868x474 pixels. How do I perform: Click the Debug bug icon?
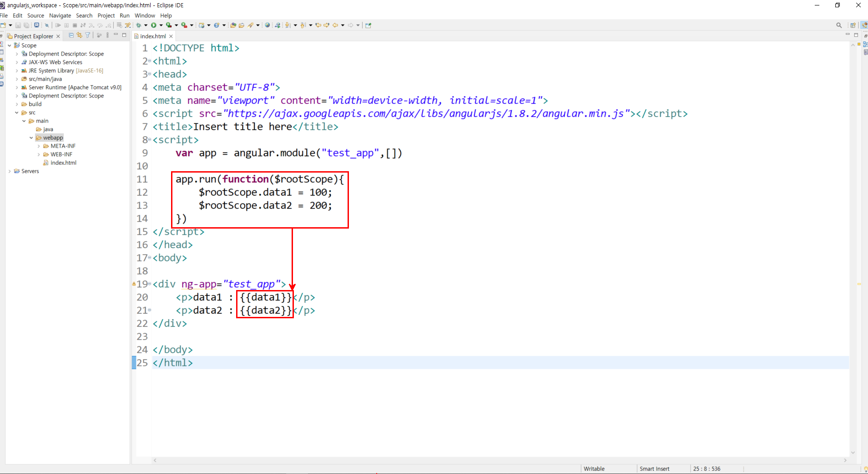click(139, 25)
